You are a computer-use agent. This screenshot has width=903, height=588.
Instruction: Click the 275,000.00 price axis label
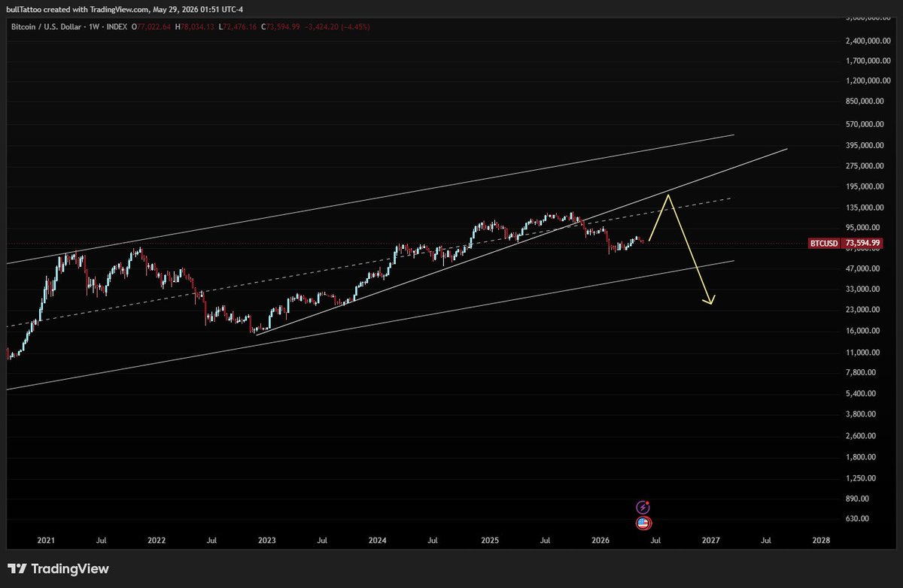(x=865, y=165)
